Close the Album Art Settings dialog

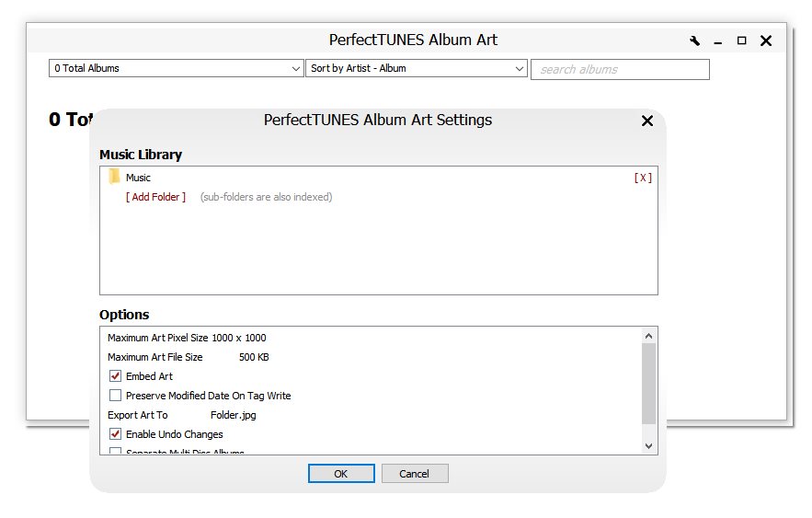click(x=646, y=121)
